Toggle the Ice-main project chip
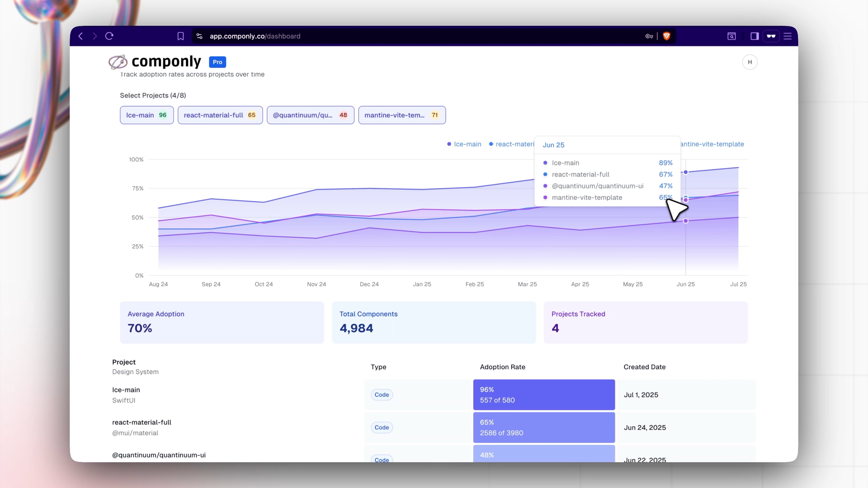The width and height of the screenshot is (868, 488). coord(147,115)
